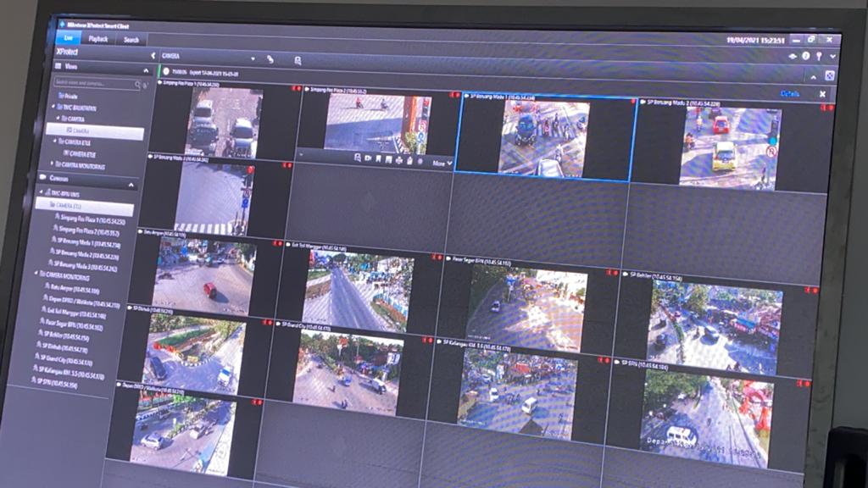Open the Details link
Viewport: 868px width, 488px height.
click(789, 93)
